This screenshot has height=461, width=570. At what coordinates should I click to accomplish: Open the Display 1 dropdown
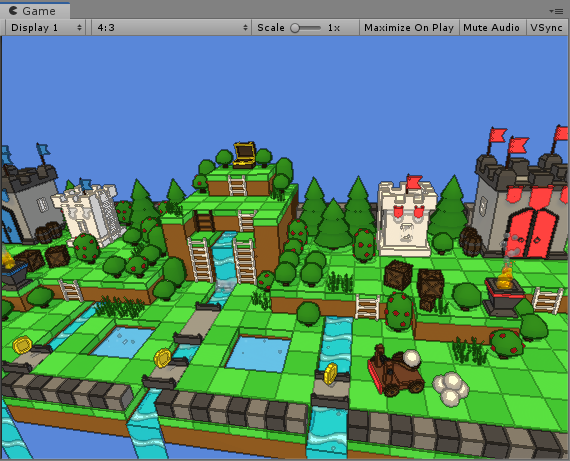[46, 28]
